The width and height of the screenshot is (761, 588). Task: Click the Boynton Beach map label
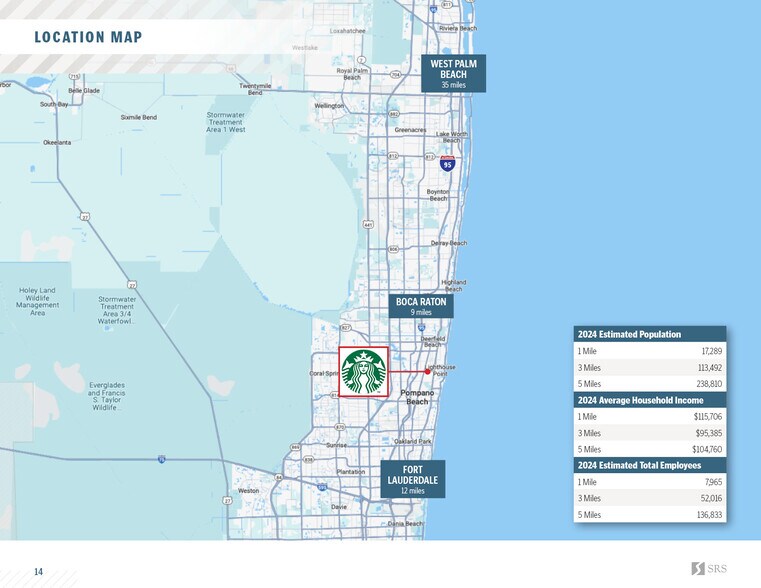point(438,195)
